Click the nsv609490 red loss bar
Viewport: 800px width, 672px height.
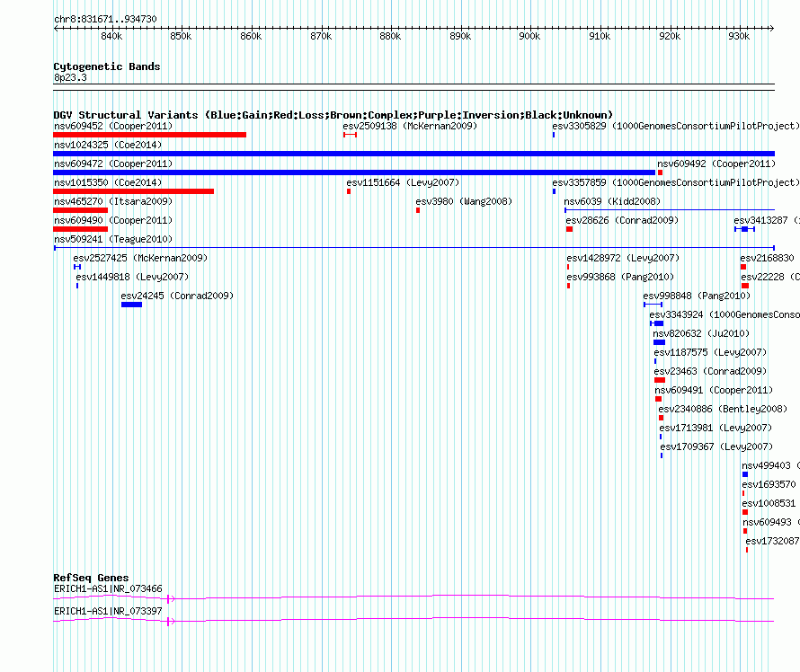pos(81,229)
